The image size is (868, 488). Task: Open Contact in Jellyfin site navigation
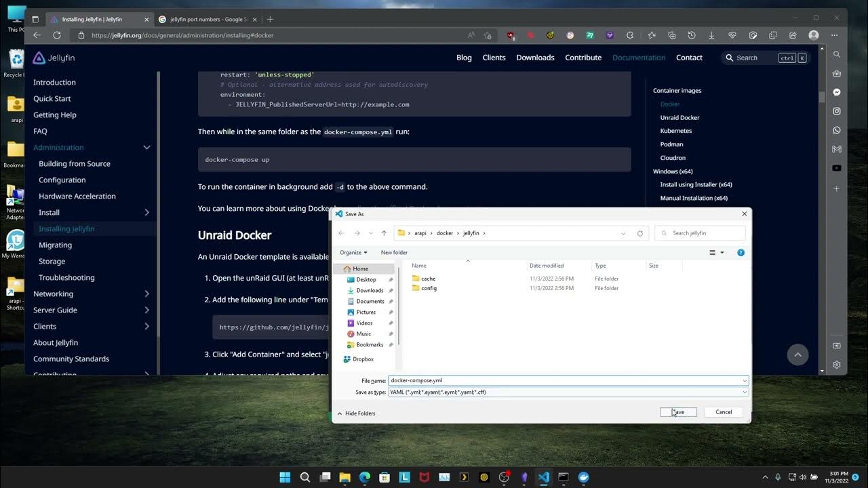(x=689, y=58)
